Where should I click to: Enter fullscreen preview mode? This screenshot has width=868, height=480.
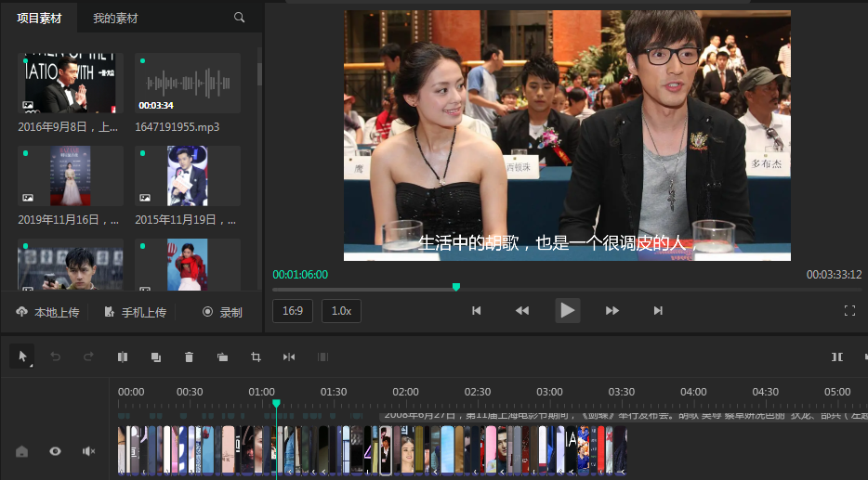point(848,311)
